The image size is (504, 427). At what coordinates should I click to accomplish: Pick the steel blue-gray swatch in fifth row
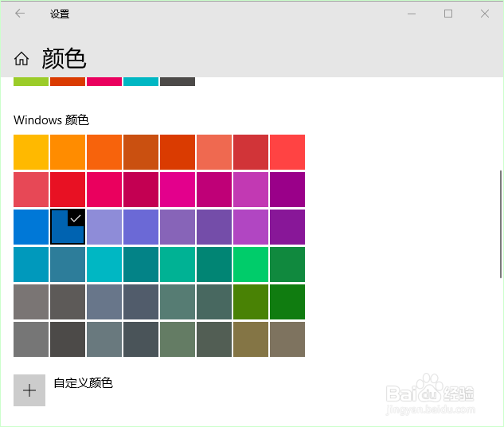tap(104, 302)
